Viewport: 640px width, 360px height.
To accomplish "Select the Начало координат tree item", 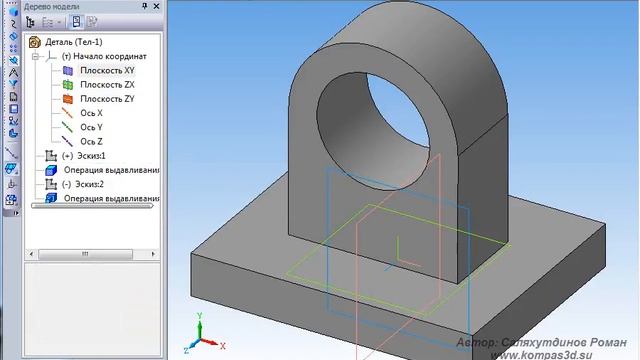I will click(104, 56).
